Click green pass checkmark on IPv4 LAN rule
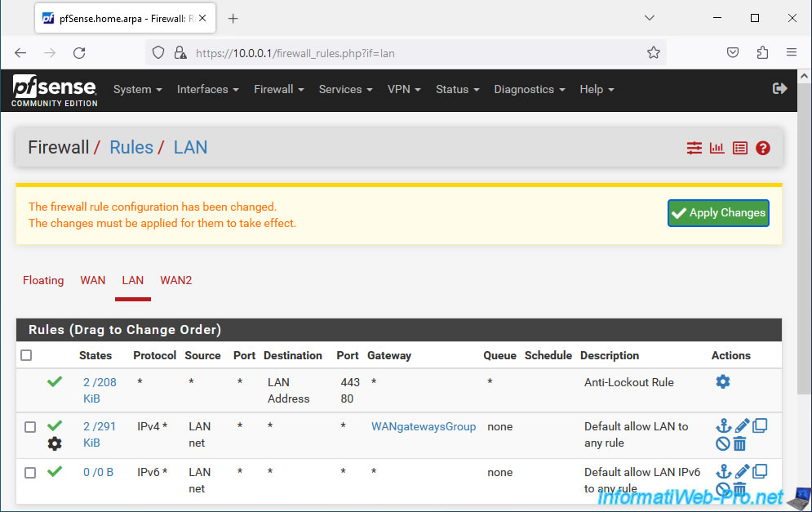812x512 pixels. point(55,426)
